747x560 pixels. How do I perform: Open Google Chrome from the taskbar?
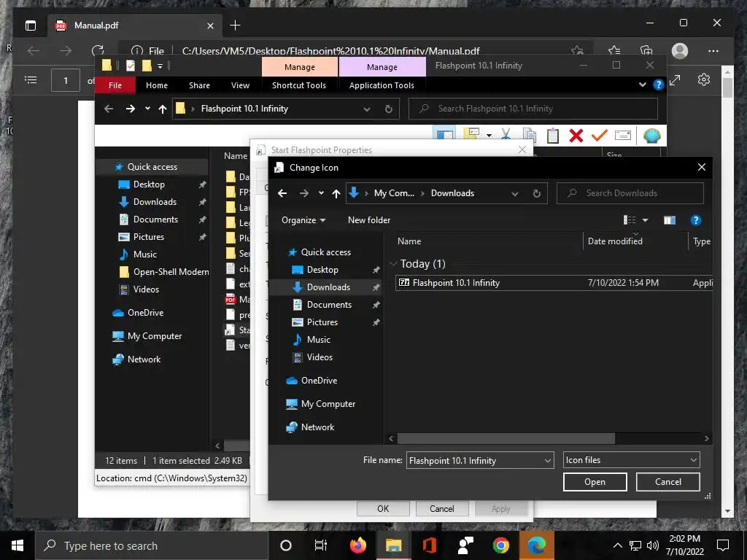[x=500, y=545]
